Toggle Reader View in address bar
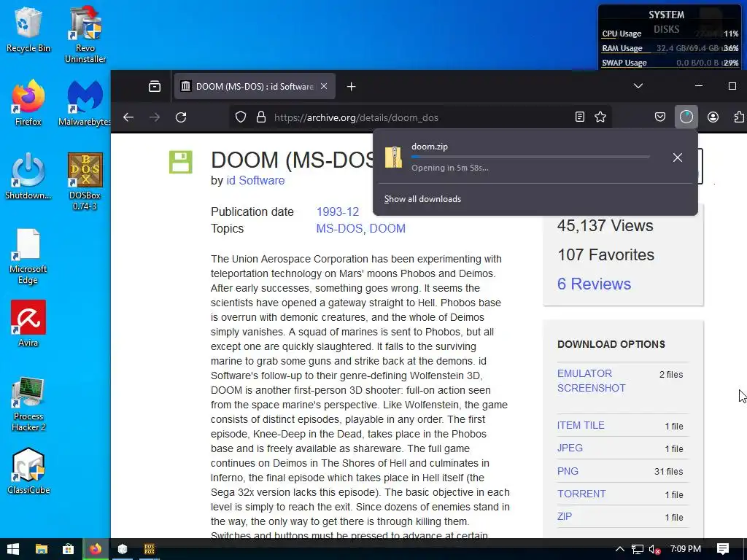Screen dimensions: 747x560 (x=580, y=117)
